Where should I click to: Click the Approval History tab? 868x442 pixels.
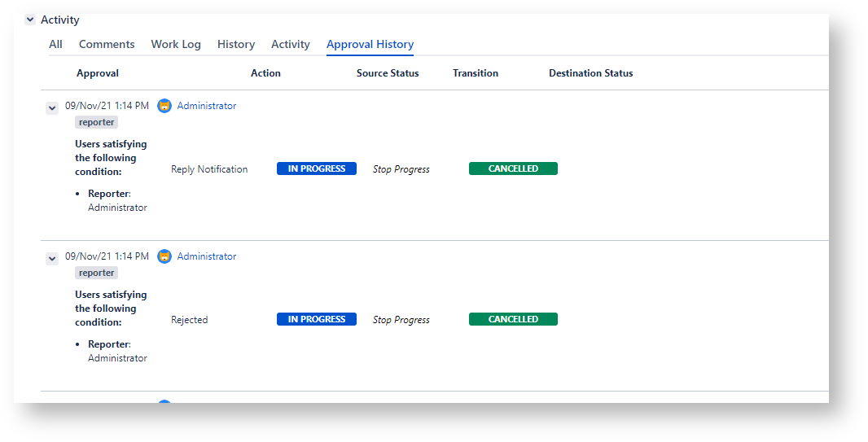click(370, 45)
